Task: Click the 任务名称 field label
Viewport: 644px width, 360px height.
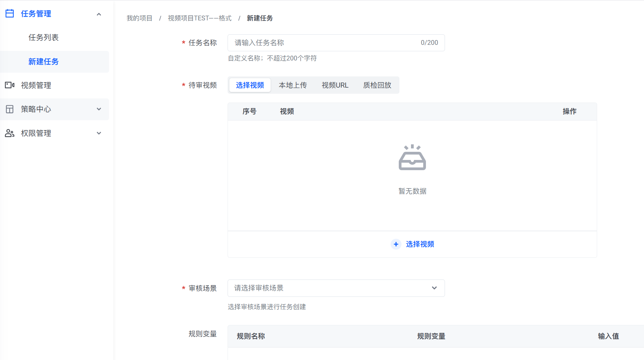Action: (x=203, y=43)
